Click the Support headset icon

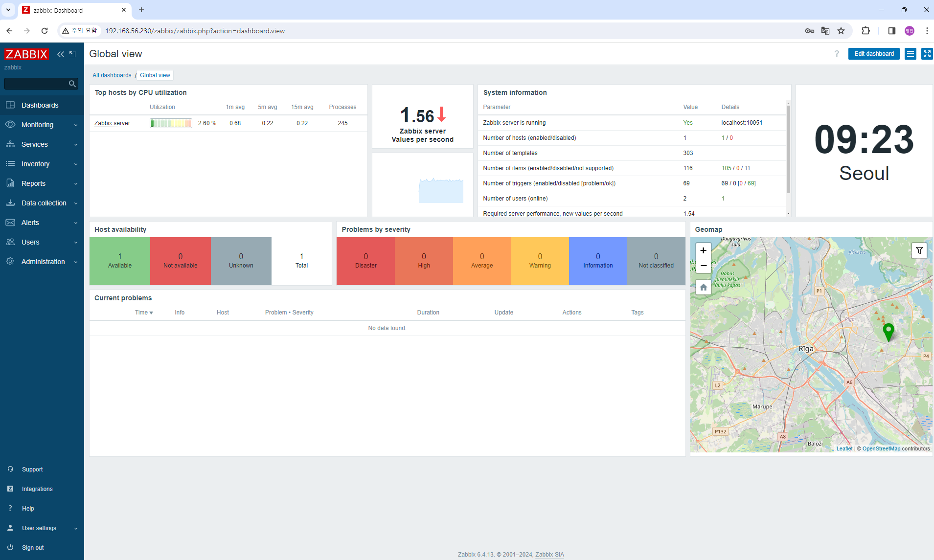tap(10, 469)
